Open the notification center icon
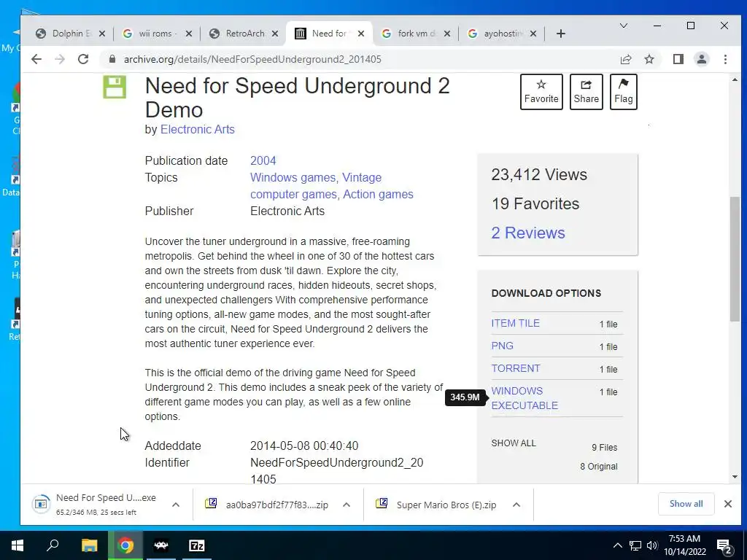The image size is (747, 560). tap(724, 546)
